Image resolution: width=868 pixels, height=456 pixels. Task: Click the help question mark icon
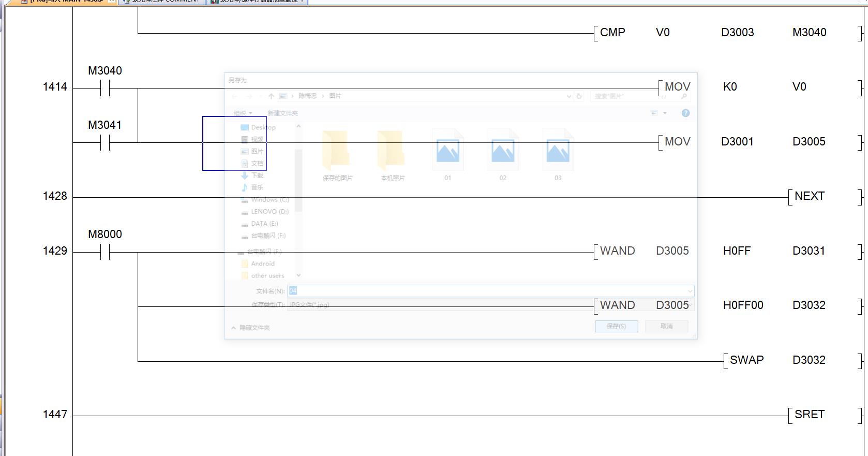pyautogui.click(x=685, y=113)
